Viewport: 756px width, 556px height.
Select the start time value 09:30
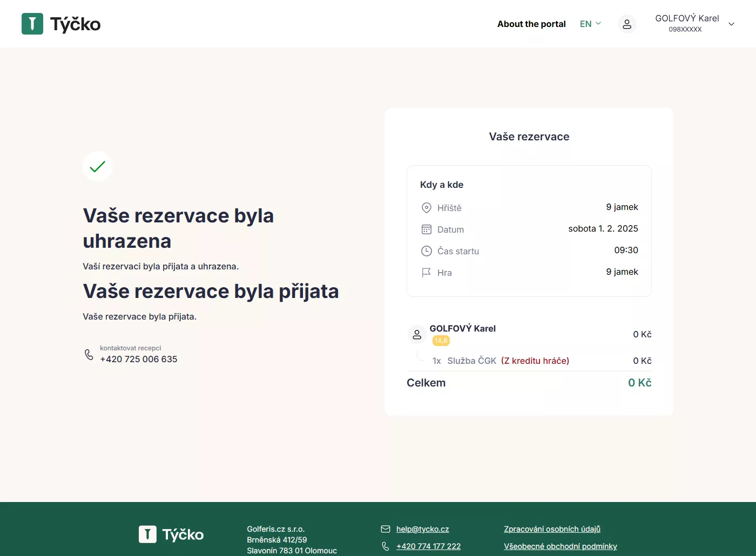[626, 250]
